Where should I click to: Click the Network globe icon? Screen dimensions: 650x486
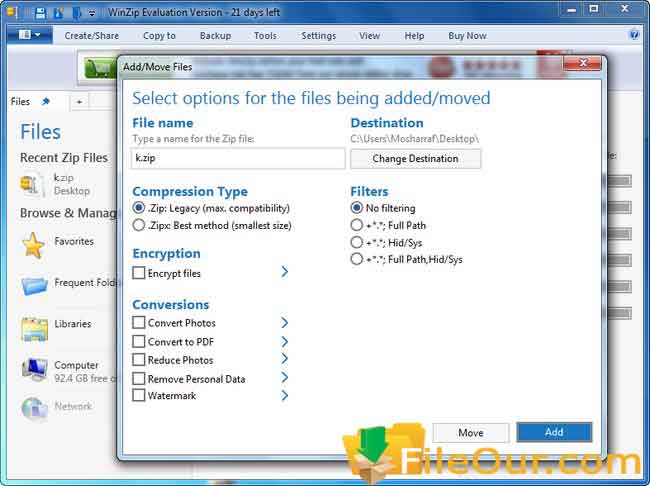click(x=34, y=408)
